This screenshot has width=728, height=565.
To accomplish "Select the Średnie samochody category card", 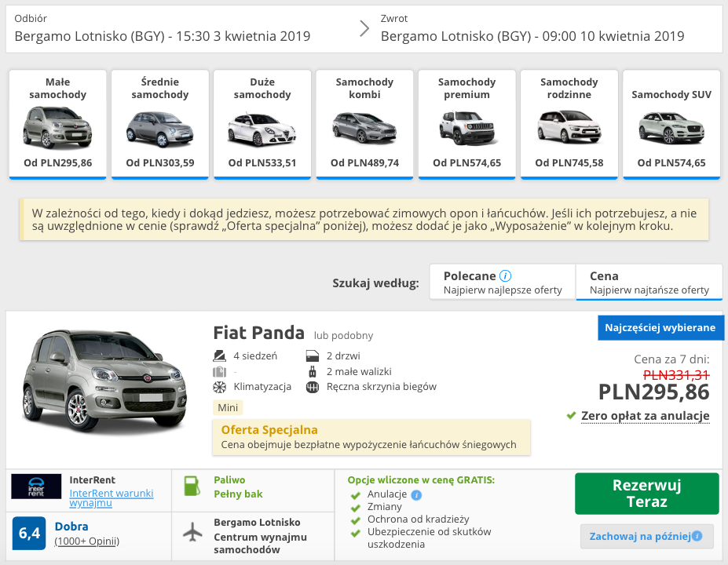I will coord(159,124).
